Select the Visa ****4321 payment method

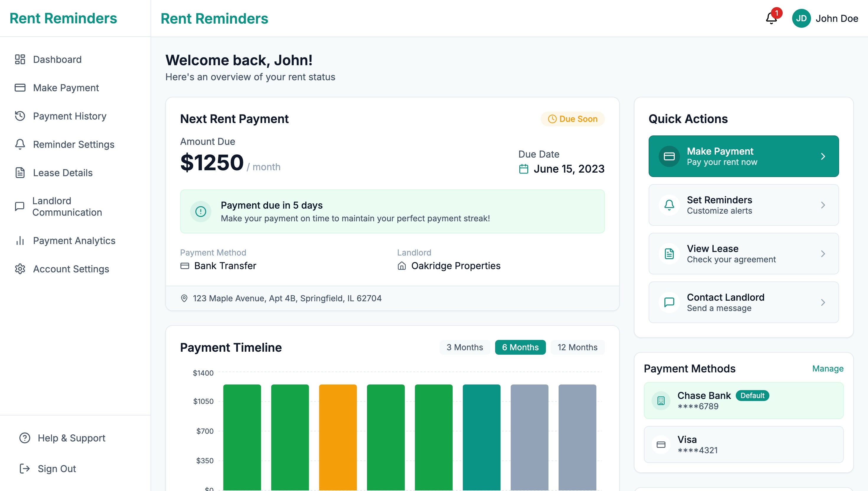click(743, 444)
